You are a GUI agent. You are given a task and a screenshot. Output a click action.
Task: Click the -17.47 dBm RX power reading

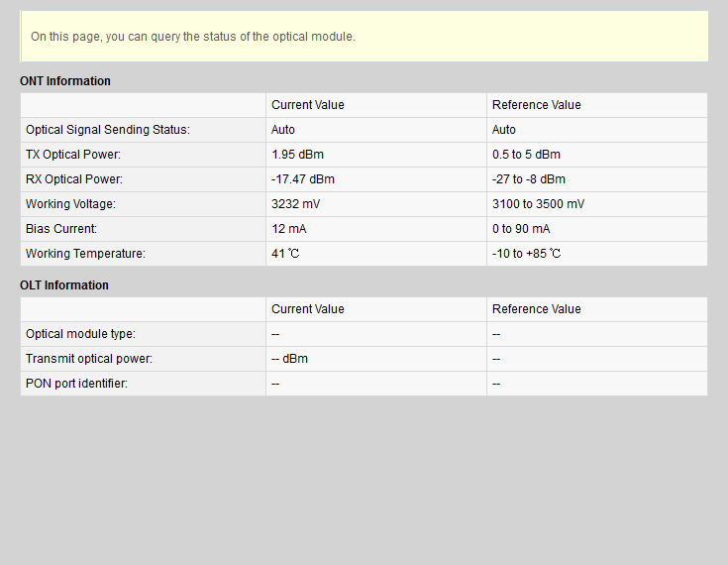pos(302,179)
